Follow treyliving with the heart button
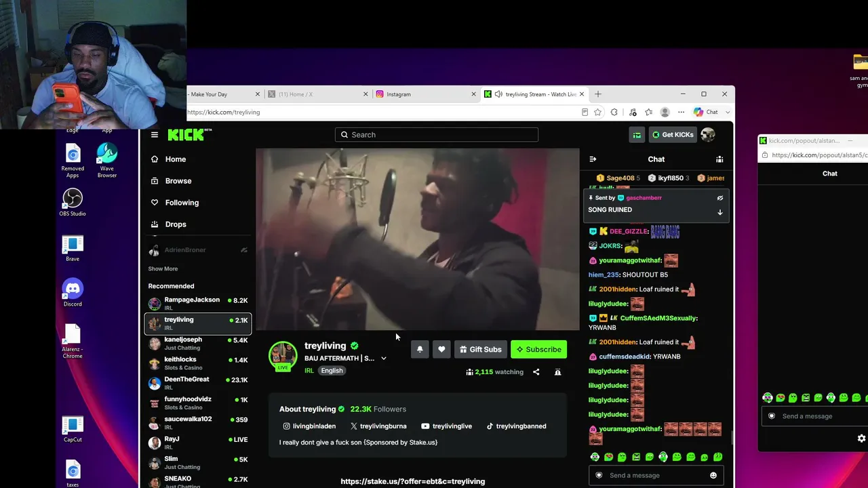The height and width of the screenshot is (488, 868). click(x=441, y=349)
